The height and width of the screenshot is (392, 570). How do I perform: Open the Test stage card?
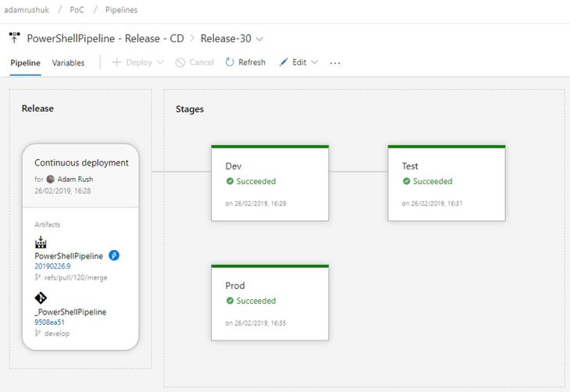(x=447, y=184)
